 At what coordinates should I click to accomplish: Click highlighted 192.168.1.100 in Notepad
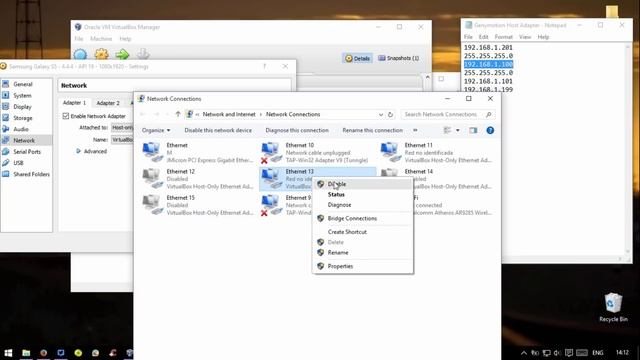[x=488, y=64]
